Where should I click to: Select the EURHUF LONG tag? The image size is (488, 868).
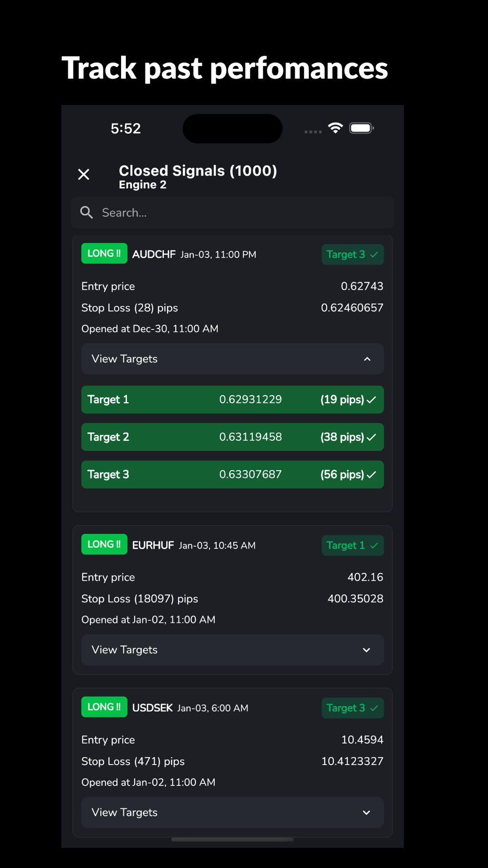point(104,544)
